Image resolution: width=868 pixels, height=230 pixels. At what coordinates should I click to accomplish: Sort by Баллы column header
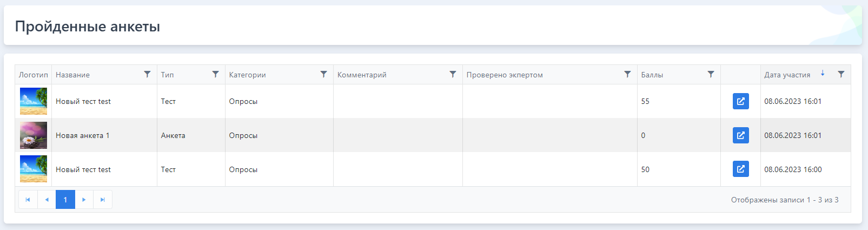click(652, 75)
